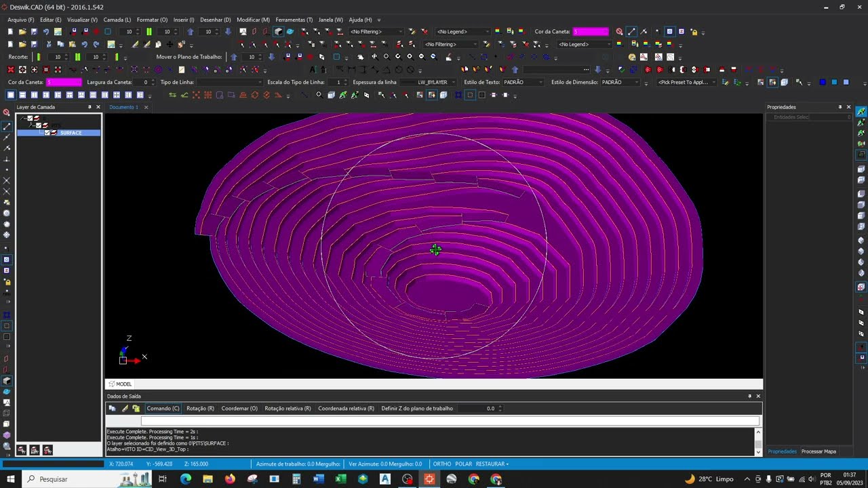Click the dark blue color square in right toolbar

(823, 82)
